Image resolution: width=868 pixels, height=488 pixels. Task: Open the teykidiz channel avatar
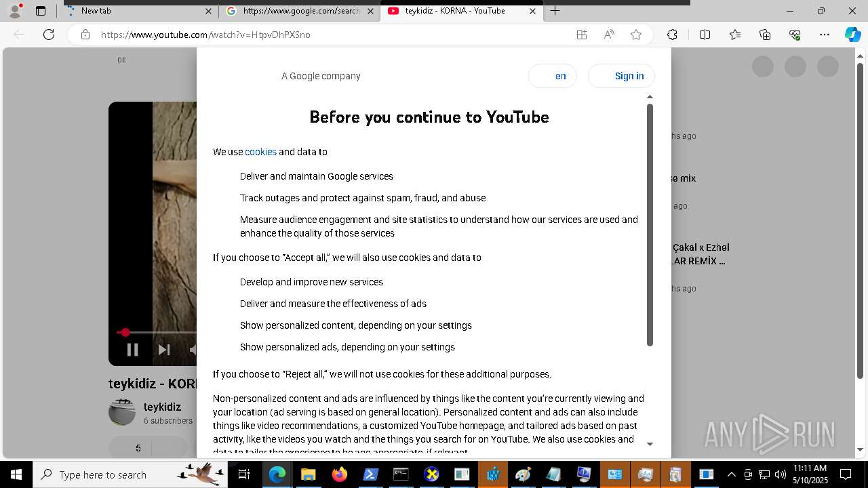[122, 413]
